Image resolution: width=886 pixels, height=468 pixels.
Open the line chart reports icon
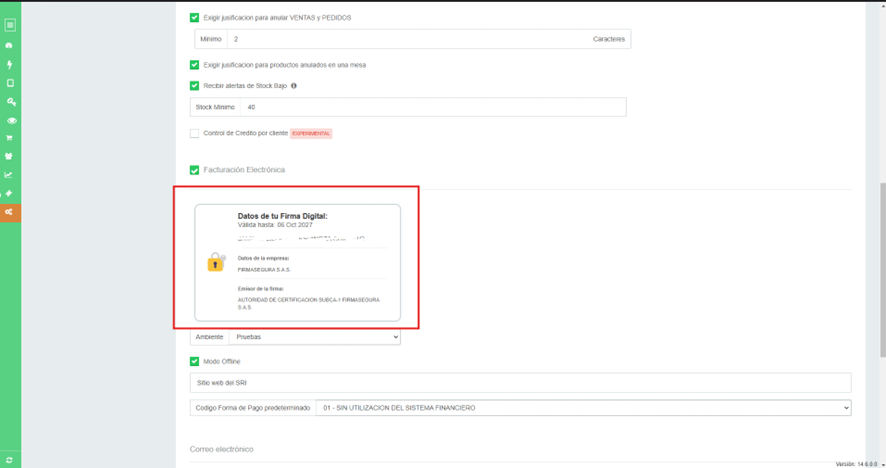pos(8,175)
